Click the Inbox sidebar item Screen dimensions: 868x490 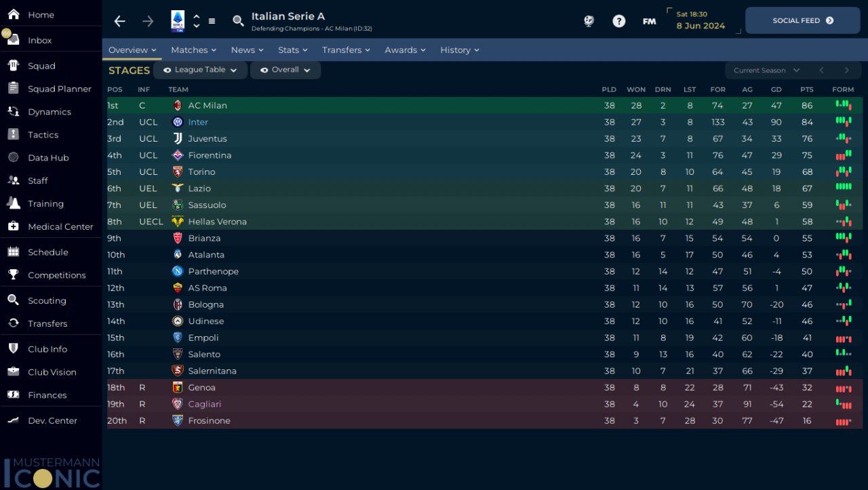point(39,40)
